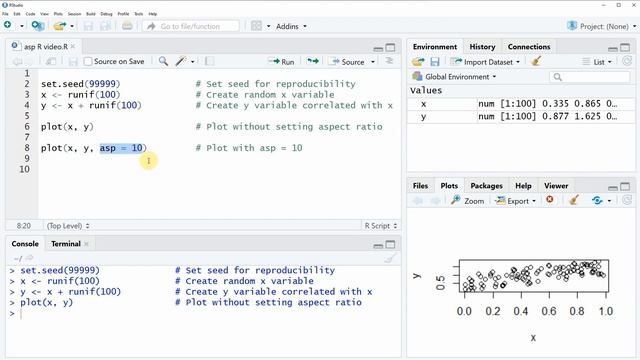Click the Compile Report notebook icon
Viewport: 640px width, 360px height.
(209, 61)
